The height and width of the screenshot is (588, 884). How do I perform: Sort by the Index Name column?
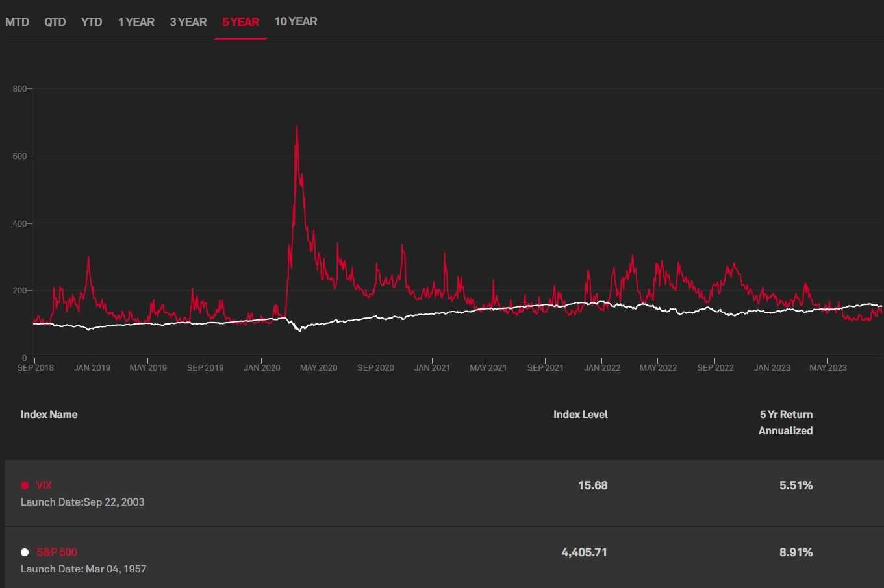click(49, 414)
